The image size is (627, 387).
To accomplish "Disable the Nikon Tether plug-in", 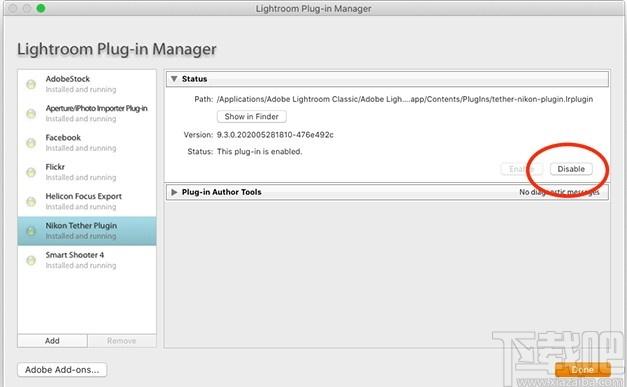I will point(571,169).
